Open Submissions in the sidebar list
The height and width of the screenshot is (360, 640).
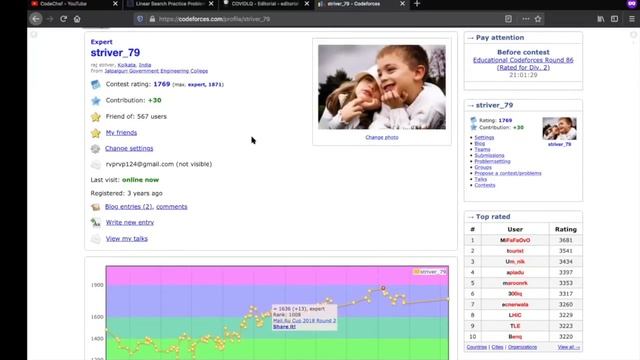(489, 156)
